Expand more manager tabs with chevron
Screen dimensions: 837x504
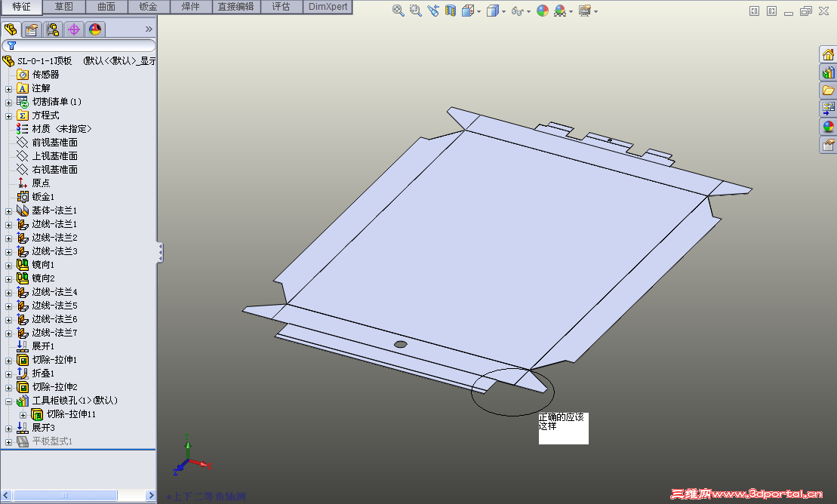(x=149, y=29)
